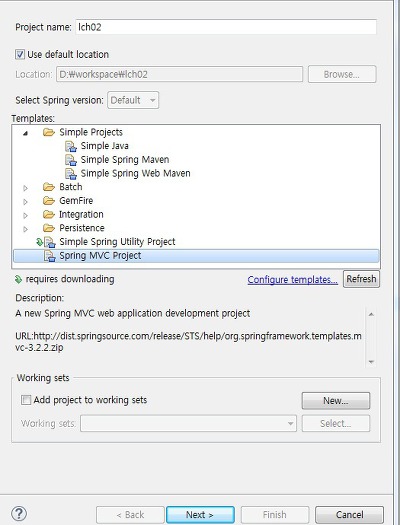
Task: Click the Integration folder icon
Action: [x=49, y=214]
